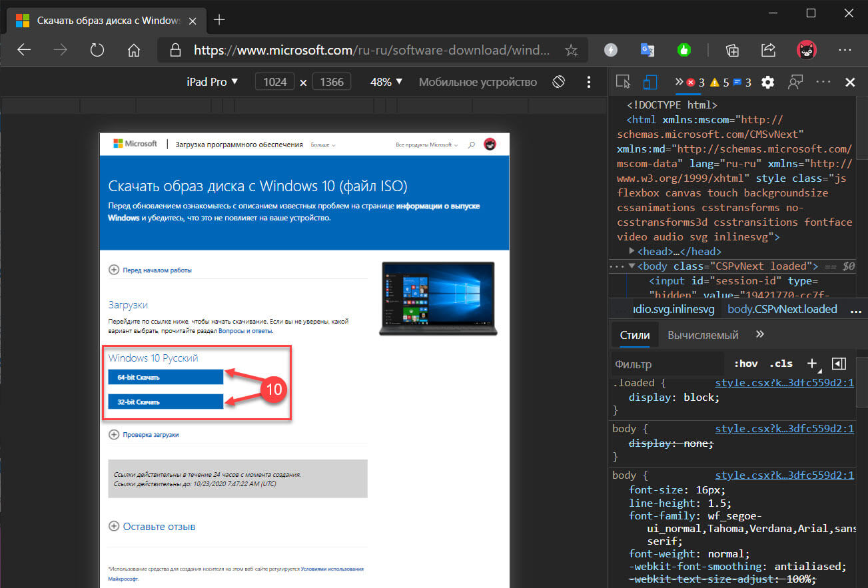Show the 5 warnings in DevTools

[719, 83]
